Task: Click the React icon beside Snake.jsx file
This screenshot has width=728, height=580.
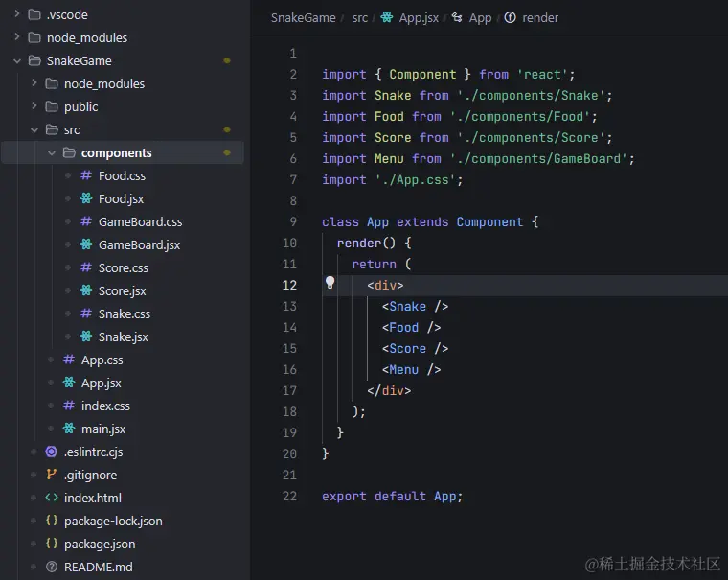Action: (86, 336)
